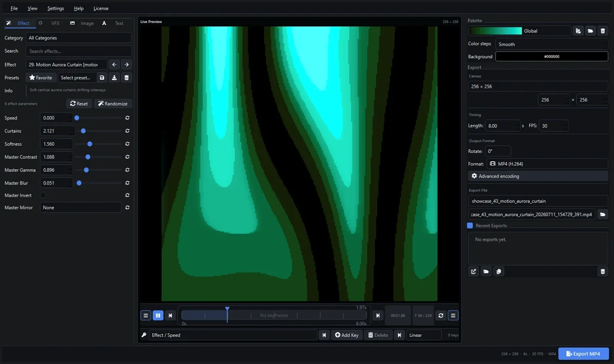Open the View menu
The height and width of the screenshot is (364, 614).
click(x=32, y=8)
